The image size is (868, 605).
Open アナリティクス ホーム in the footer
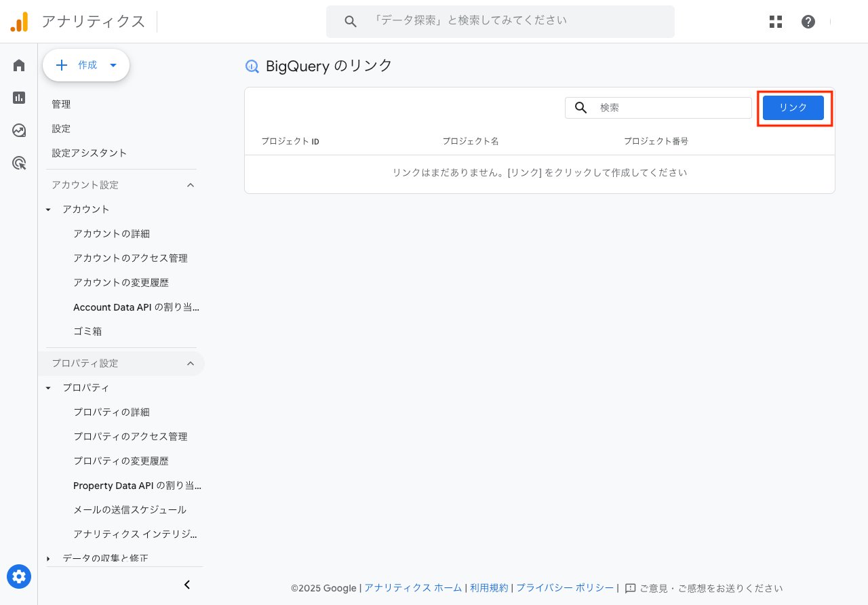tap(413, 588)
